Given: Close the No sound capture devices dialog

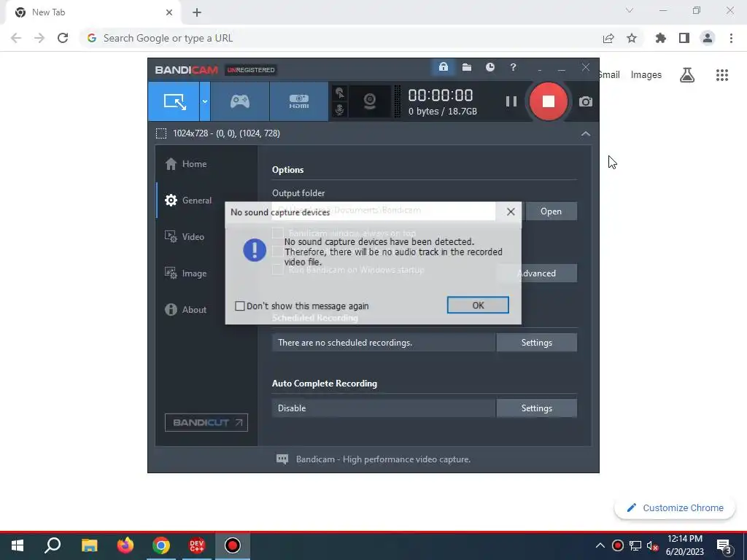Looking at the screenshot, I should pyautogui.click(x=511, y=211).
